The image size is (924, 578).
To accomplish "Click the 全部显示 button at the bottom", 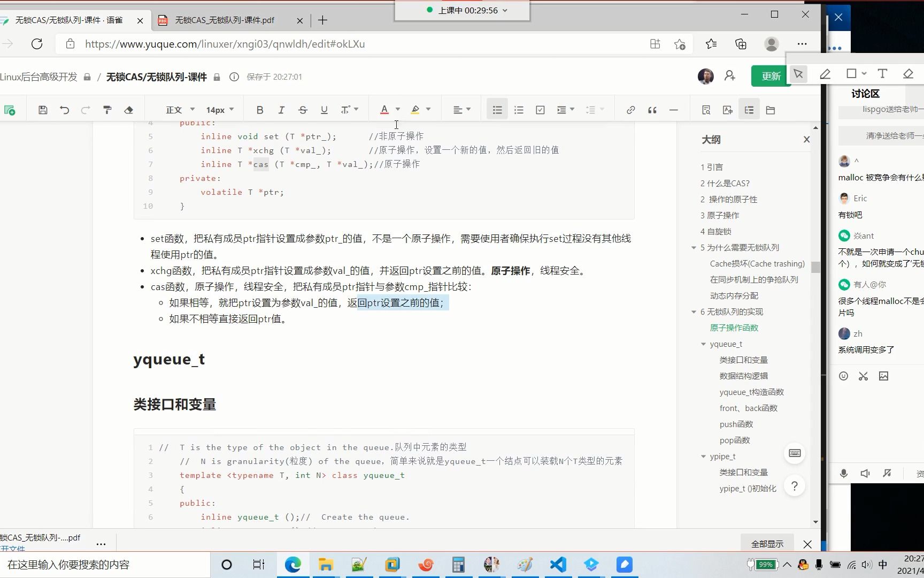I will 767,543.
